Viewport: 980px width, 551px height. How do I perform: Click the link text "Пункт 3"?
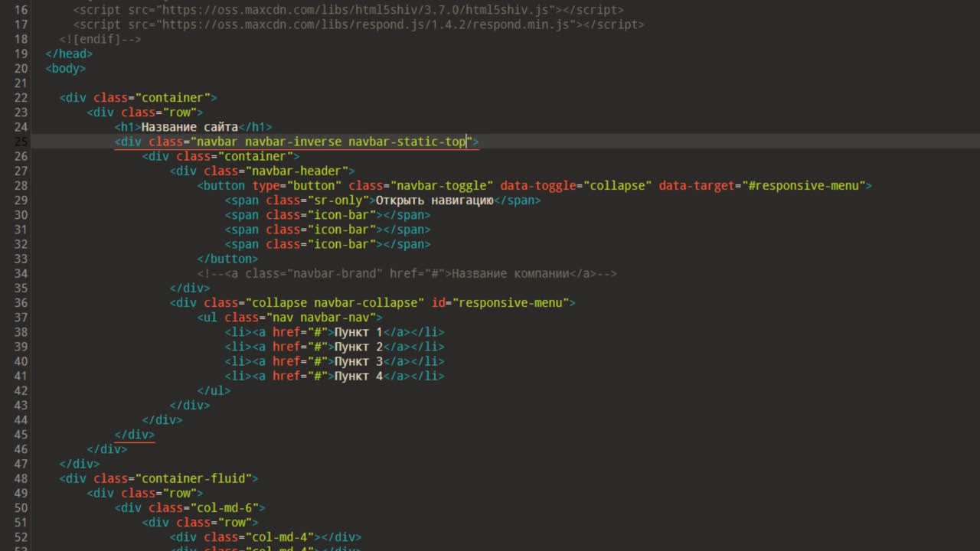359,361
